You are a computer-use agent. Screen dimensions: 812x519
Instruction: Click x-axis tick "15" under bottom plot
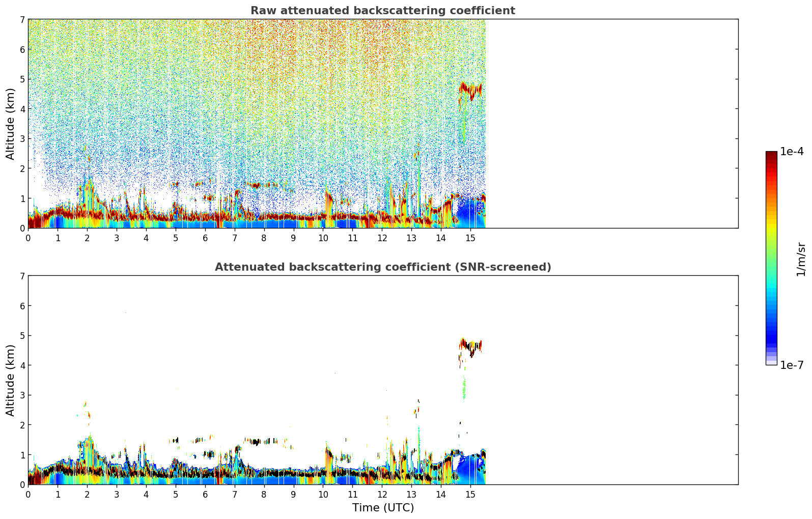[470, 495]
